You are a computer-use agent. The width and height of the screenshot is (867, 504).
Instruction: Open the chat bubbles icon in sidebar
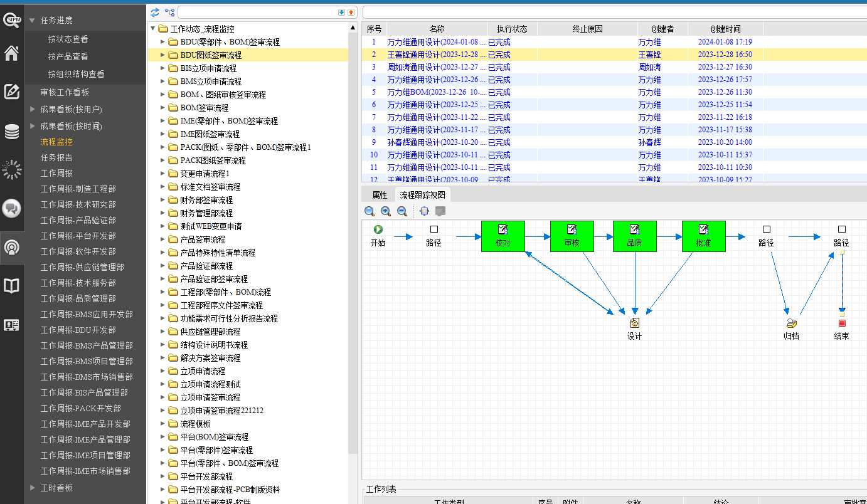11,208
